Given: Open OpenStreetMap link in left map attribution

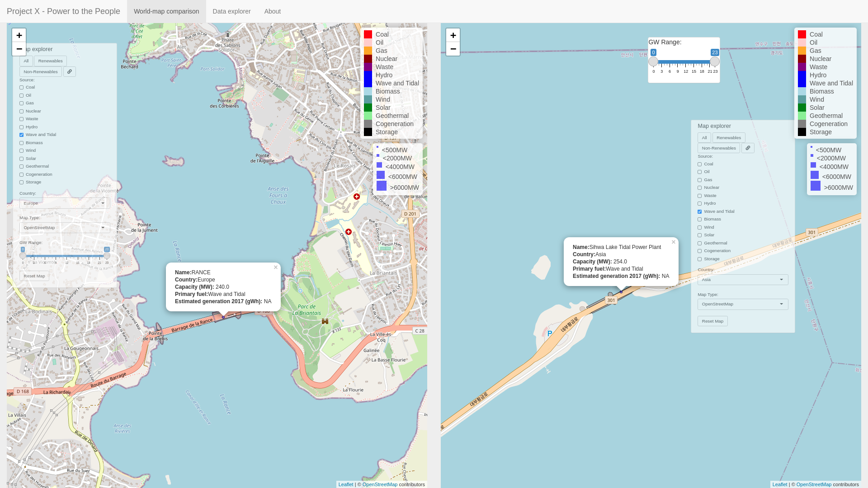Looking at the screenshot, I should click(380, 484).
